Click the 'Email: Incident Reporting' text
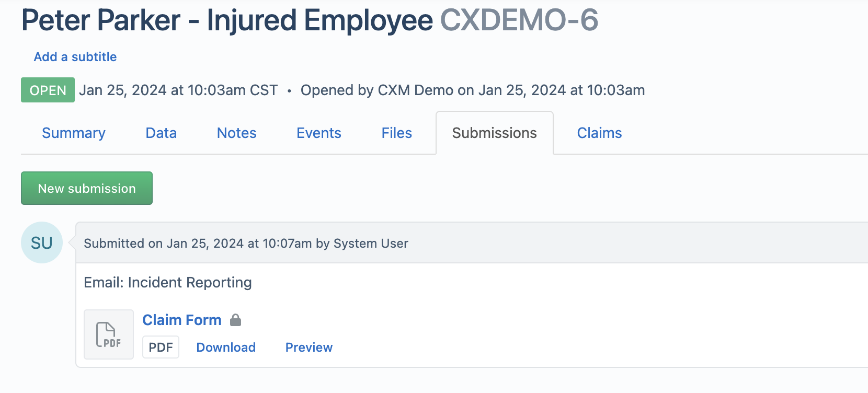 click(168, 282)
